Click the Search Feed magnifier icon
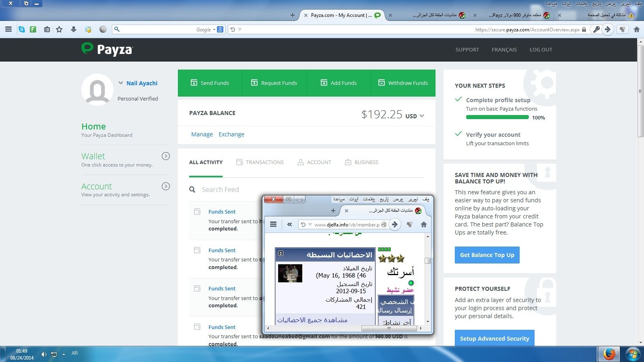 coord(192,189)
